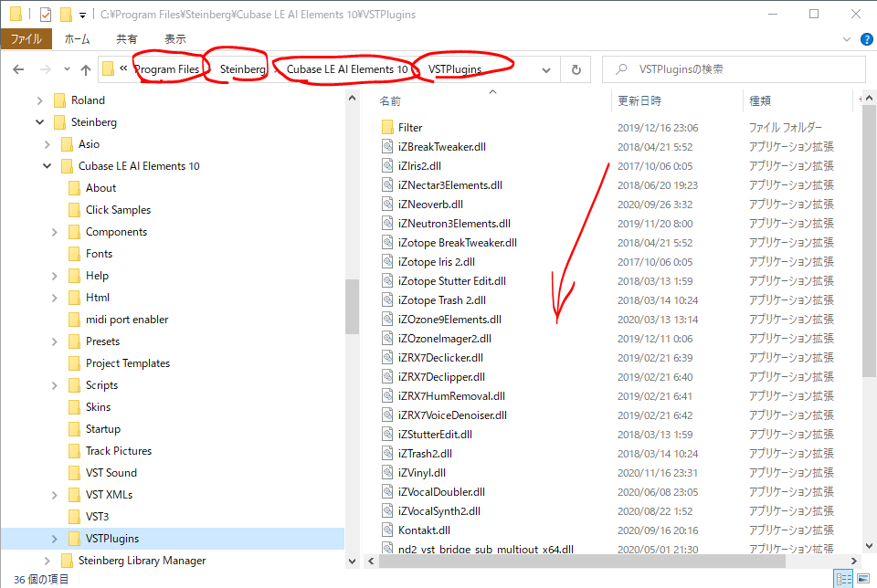
Task: Collapse Cubase LE AI Elements 10 tree node
Action: pos(47,166)
